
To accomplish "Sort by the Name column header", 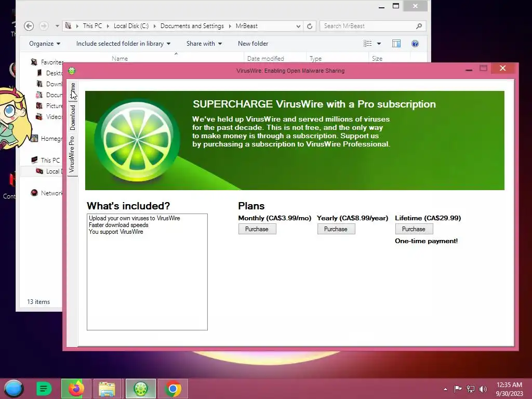I will (120, 58).
